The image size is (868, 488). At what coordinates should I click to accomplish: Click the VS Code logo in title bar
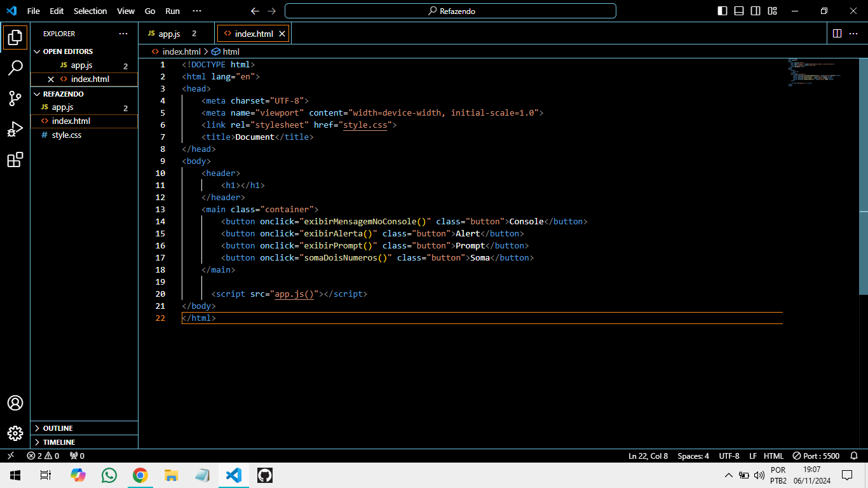click(x=11, y=11)
